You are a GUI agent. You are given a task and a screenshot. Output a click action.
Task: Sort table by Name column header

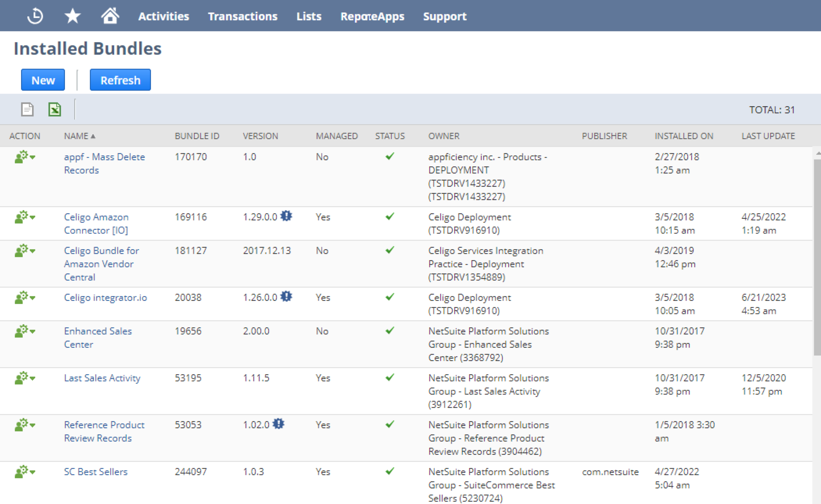point(80,136)
